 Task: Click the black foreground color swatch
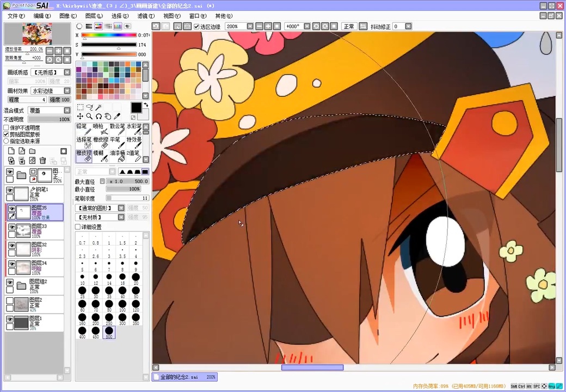[136, 108]
